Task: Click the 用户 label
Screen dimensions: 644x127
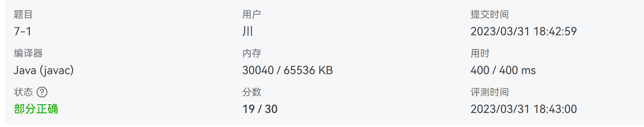Action: pyautogui.click(x=252, y=14)
